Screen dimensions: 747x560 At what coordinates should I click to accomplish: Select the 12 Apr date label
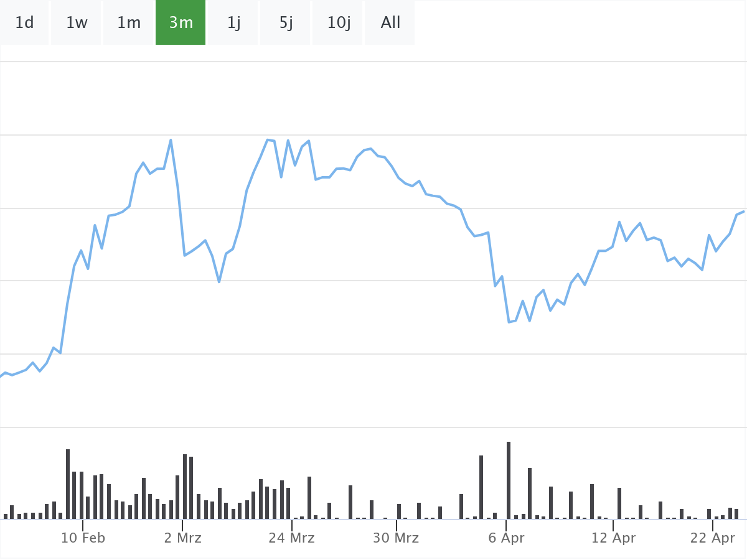click(x=614, y=538)
